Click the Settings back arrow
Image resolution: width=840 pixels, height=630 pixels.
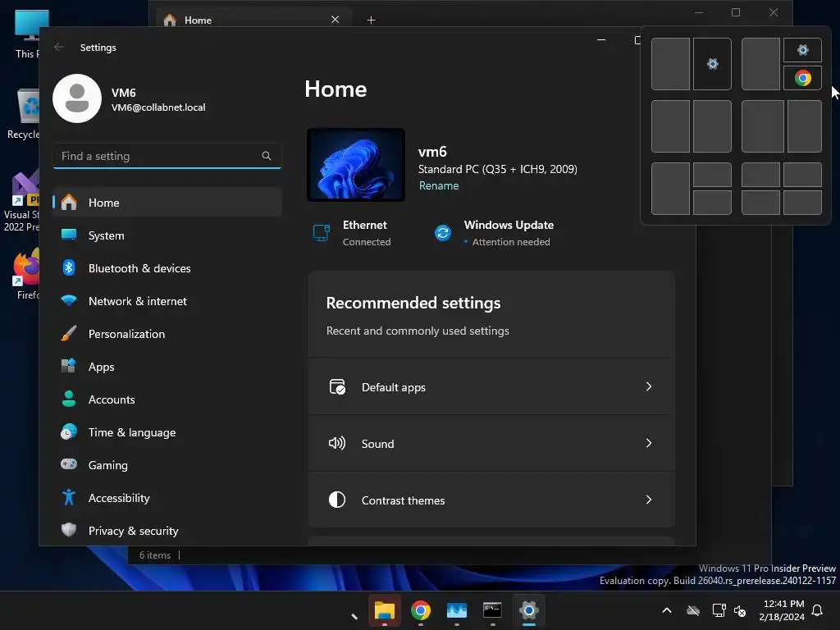tap(59, 47)
